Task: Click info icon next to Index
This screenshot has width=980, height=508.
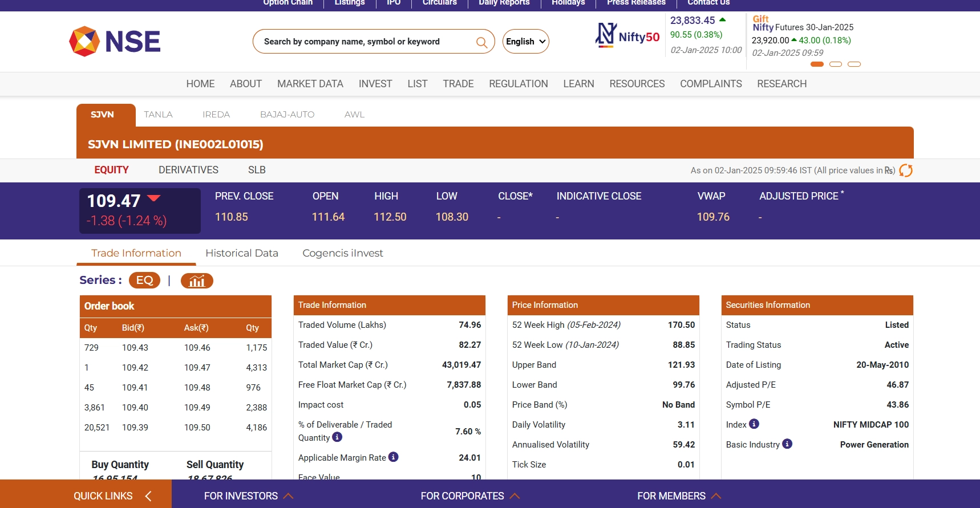Action: pos(754,424)
